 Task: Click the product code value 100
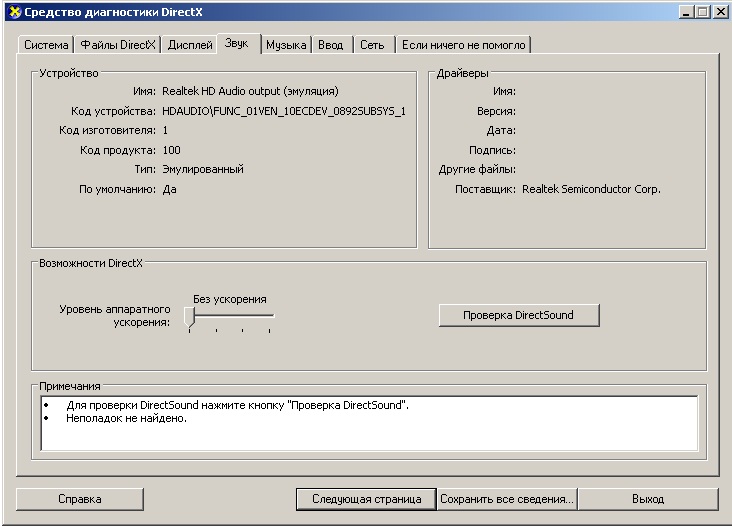171,150
